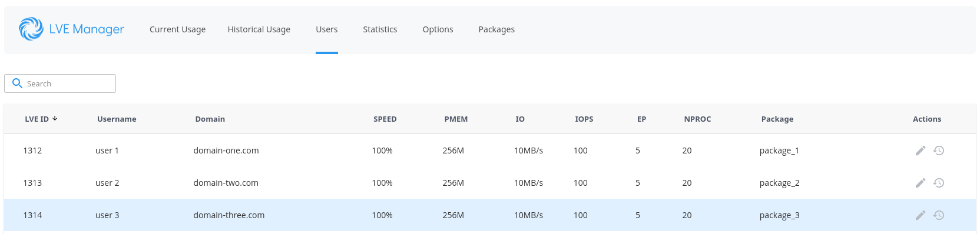Open the Options tab
Screen dimensions: 980x234
click(438, 29)
